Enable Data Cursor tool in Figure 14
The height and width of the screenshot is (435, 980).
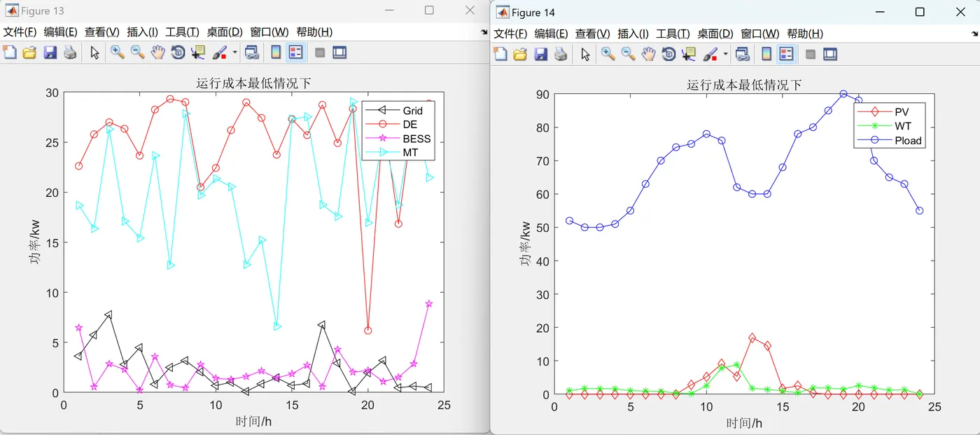pyautogui.click(x=689, y=54)
